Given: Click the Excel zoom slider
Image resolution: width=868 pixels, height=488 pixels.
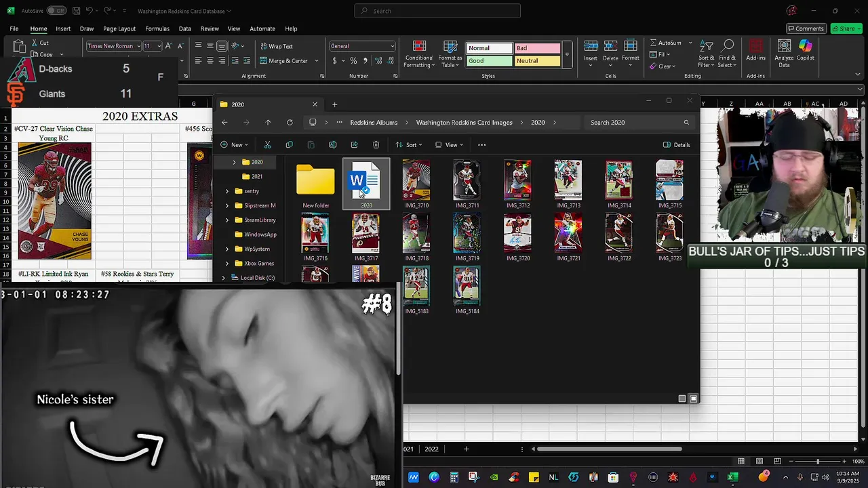Looking at the screenshot, I should coord(818,462).
